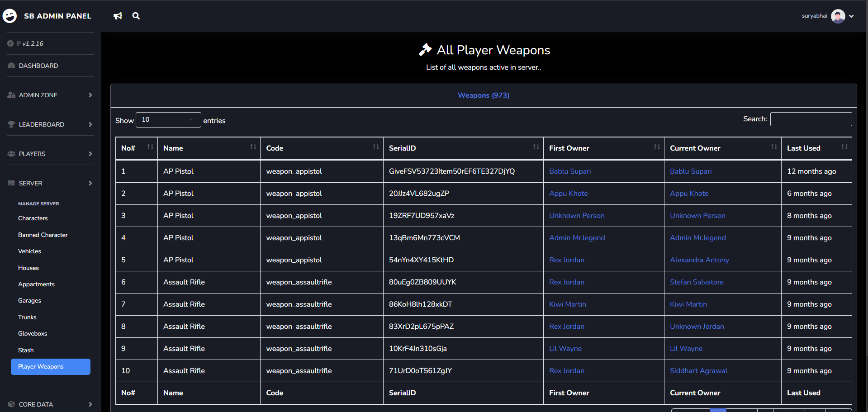Click the SB Admin Panel smiley logo
This screenshot has height=412, width=868.
click(10, 16)
